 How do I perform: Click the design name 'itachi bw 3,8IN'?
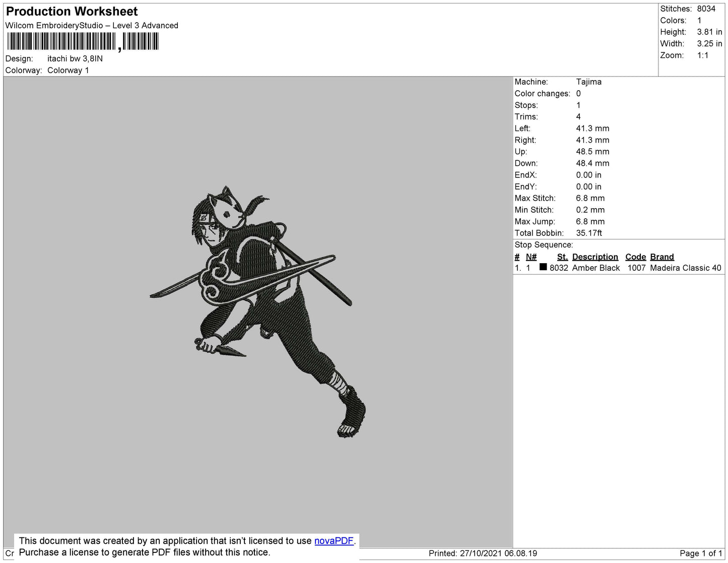[75, 59]
